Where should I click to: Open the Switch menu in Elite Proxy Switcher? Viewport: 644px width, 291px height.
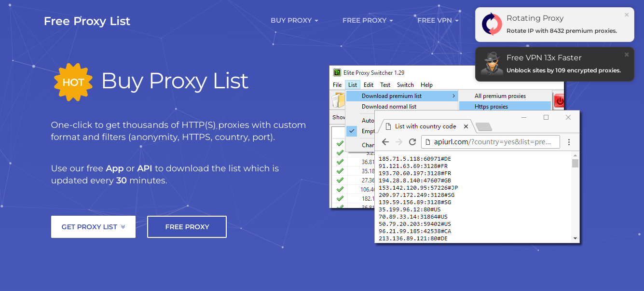tap(405, 85)
